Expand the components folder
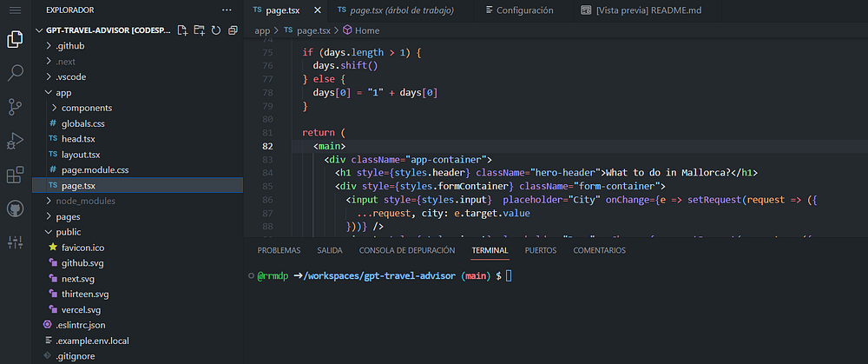Image resolution: width=868 pixels, height=364 pixels. (x=86, y=108)
